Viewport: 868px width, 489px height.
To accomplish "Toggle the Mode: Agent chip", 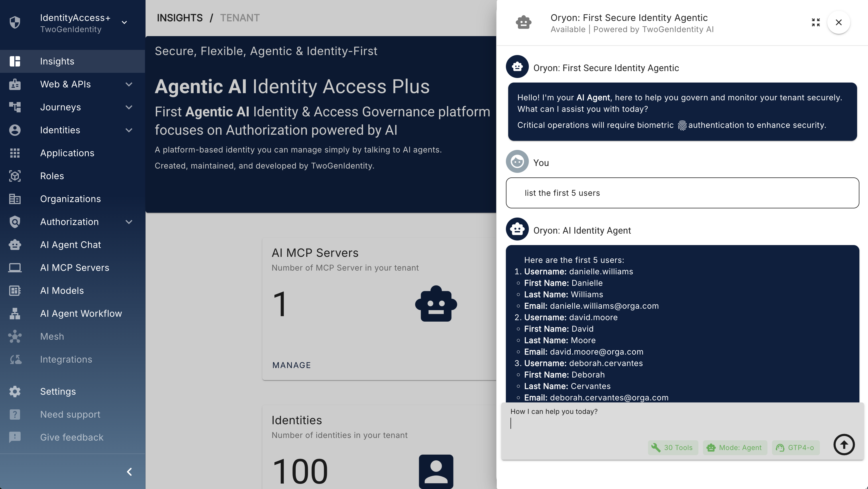I will [x=735, y=447].
